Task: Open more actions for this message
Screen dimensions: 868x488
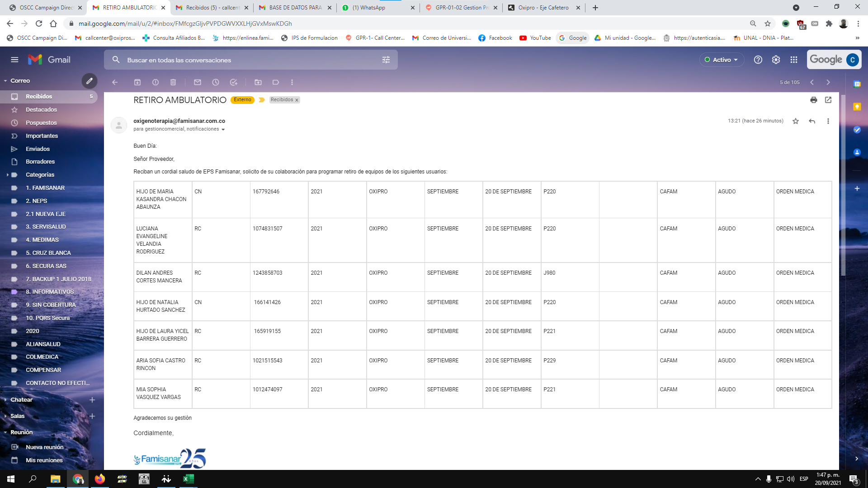Action: click(828, 121)
